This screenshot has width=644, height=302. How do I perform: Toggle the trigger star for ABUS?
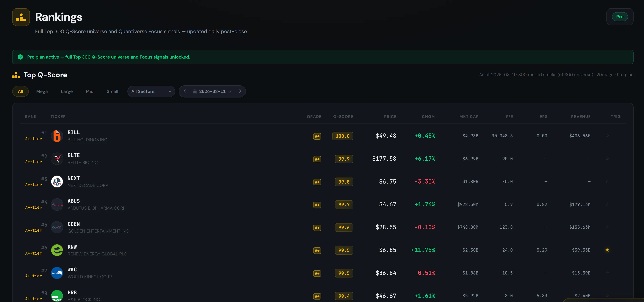coord(607,204)
